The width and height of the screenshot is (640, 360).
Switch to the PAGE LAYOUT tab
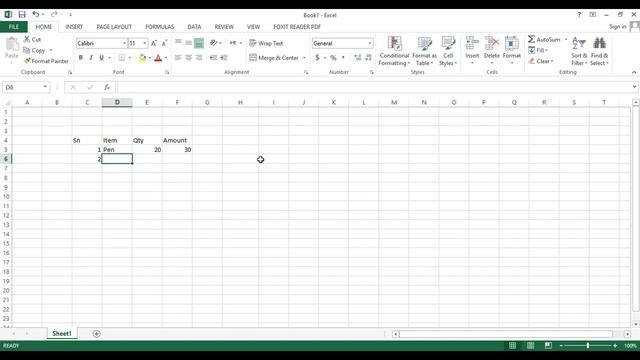[x=114, y=27]
